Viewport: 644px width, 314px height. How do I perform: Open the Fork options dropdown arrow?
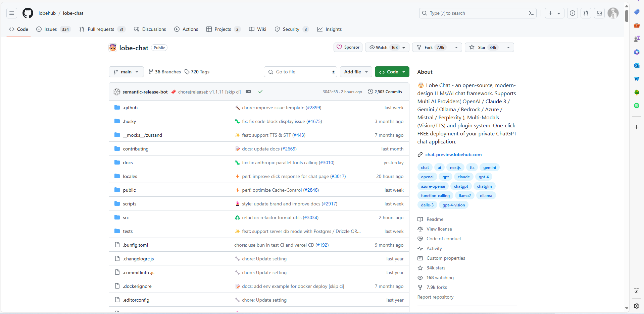coord(456,47)
